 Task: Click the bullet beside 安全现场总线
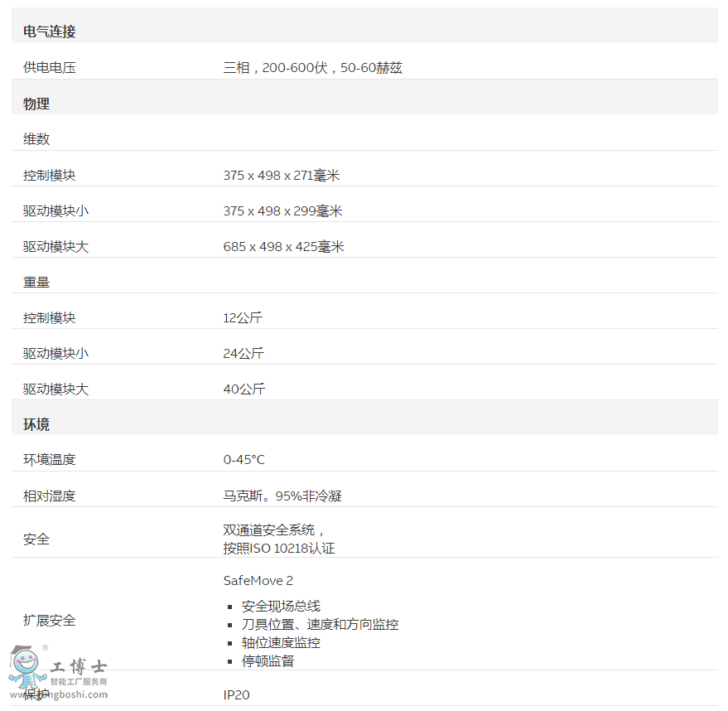point(228,606)
